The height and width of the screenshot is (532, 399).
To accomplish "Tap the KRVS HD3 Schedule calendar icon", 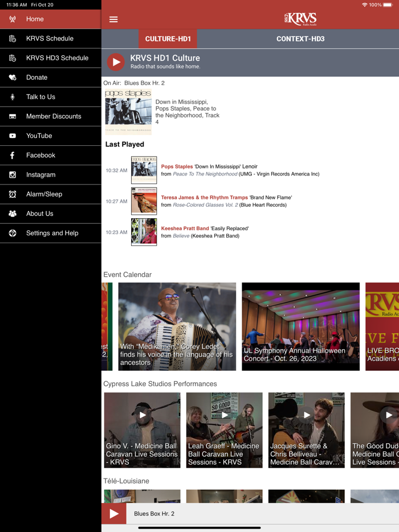I will tap(13, 58).
